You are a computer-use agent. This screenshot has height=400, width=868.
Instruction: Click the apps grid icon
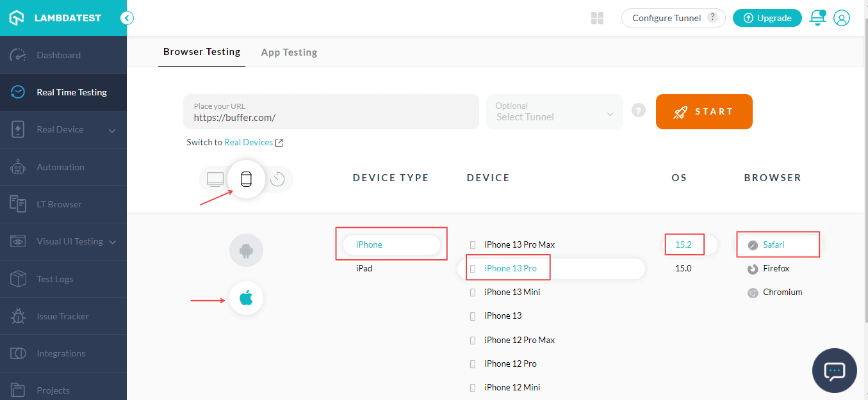tap(597, 18)
